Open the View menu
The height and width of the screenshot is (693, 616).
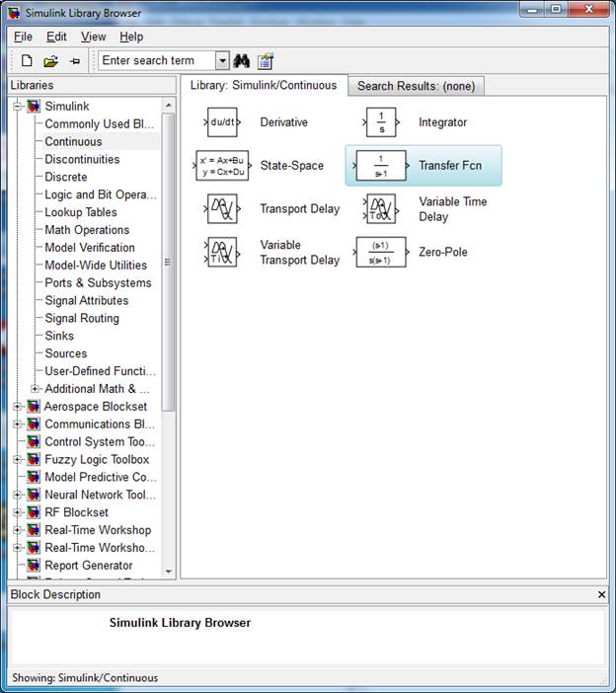[x=93, y=37]
